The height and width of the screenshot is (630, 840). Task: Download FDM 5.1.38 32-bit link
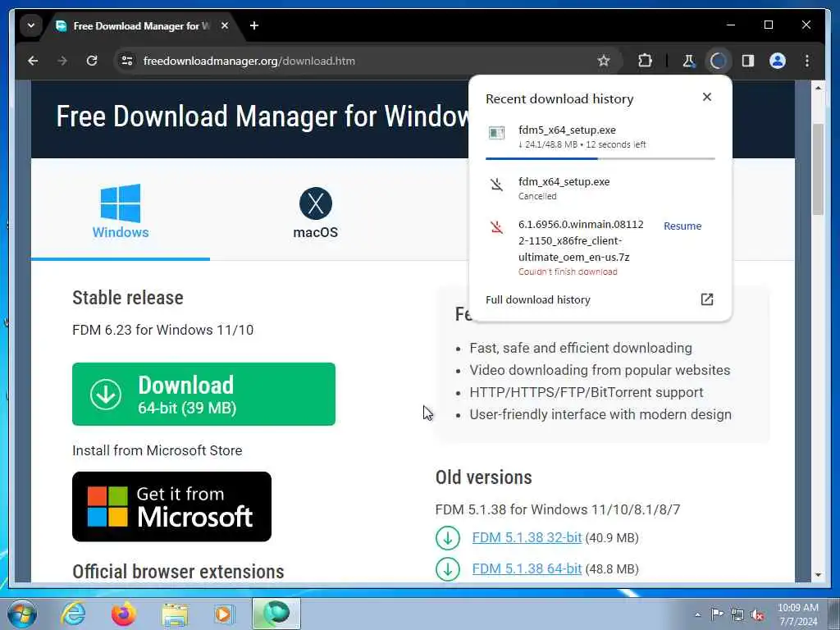(527, 537)
